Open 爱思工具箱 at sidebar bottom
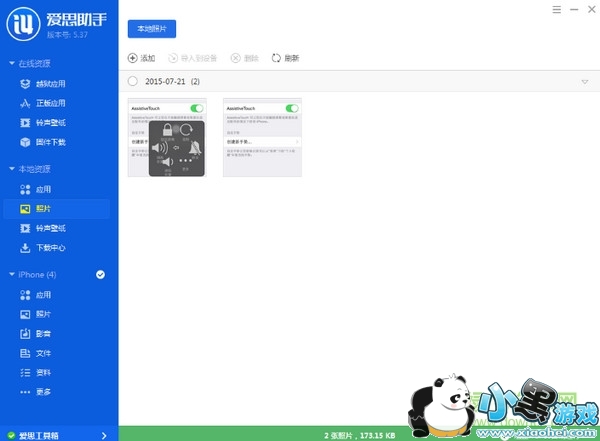 [x=39, y=436]
